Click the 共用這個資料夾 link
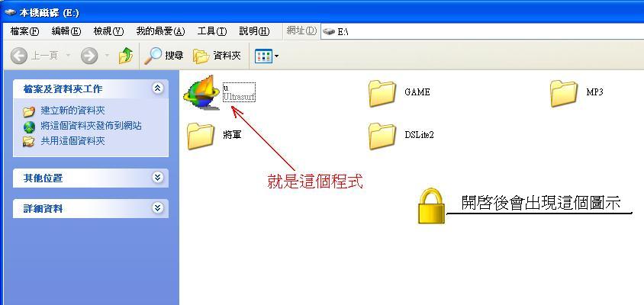The height and width of the screenshot is (305, 644). [72, 141]
